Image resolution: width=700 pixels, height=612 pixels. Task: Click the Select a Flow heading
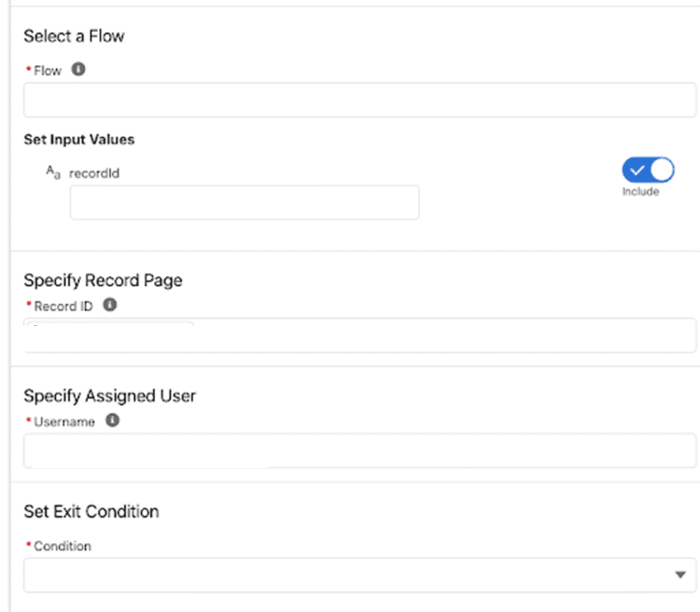pyautogui.click(x=74, y=36)
